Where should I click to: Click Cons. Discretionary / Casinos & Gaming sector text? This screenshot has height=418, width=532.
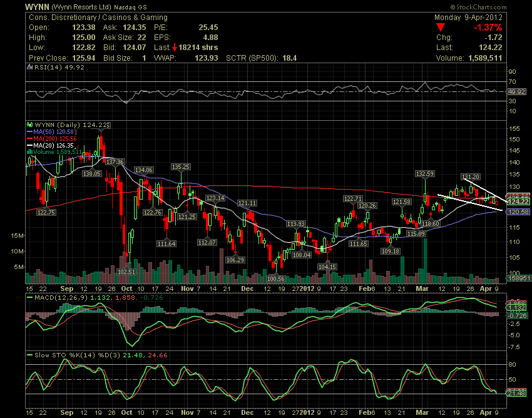tap(98, 18)
